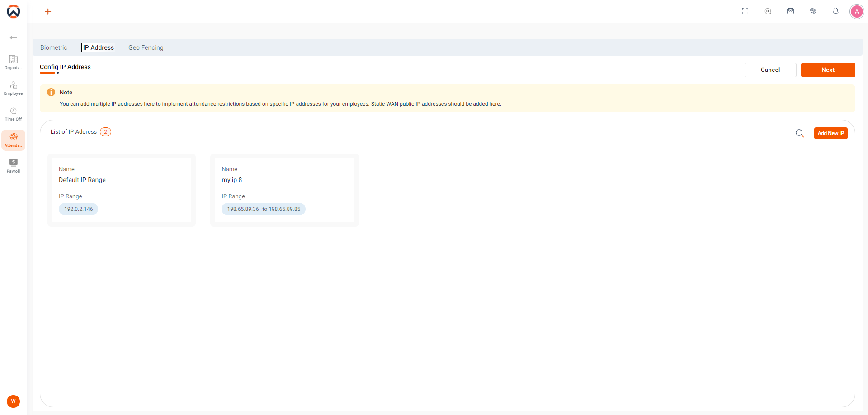Toggle fullscreen mode icon
This screenshot has width=868, height=415.
coord(745,11)
